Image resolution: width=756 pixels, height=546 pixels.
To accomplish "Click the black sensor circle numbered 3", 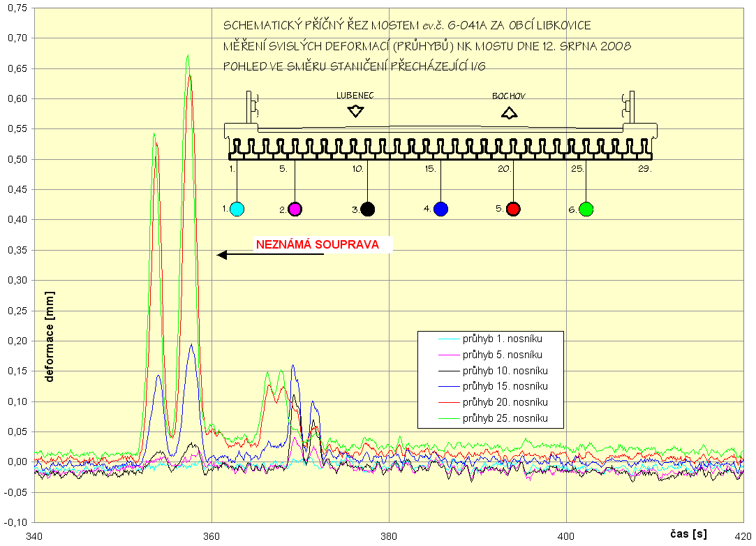I will 368,209.
